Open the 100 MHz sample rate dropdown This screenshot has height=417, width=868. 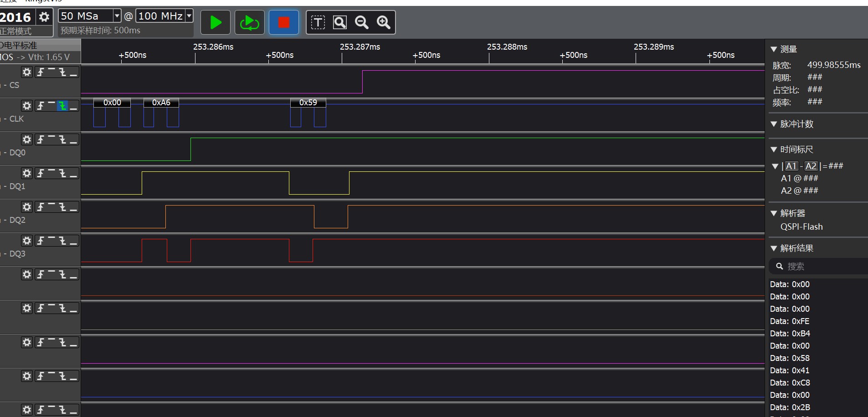(189, 16)
